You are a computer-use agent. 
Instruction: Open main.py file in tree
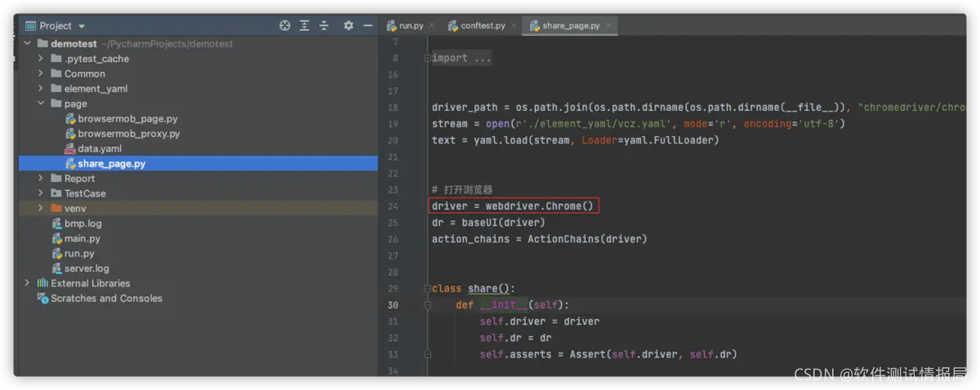[x=197, y=238]
